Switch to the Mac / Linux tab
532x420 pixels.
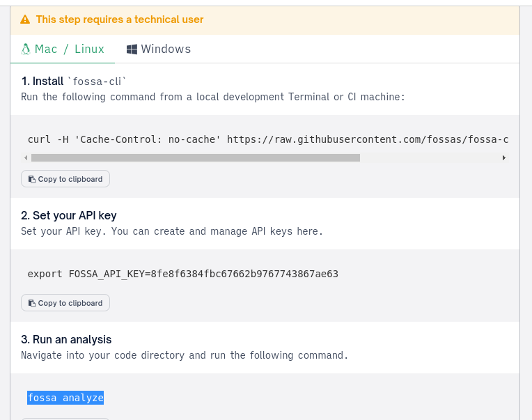tap(63, 49)
